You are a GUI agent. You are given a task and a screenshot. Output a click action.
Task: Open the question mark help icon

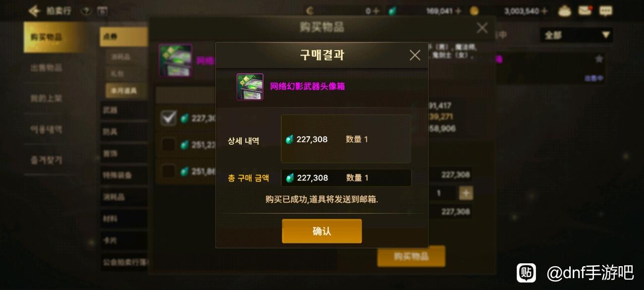coord(86,10)
